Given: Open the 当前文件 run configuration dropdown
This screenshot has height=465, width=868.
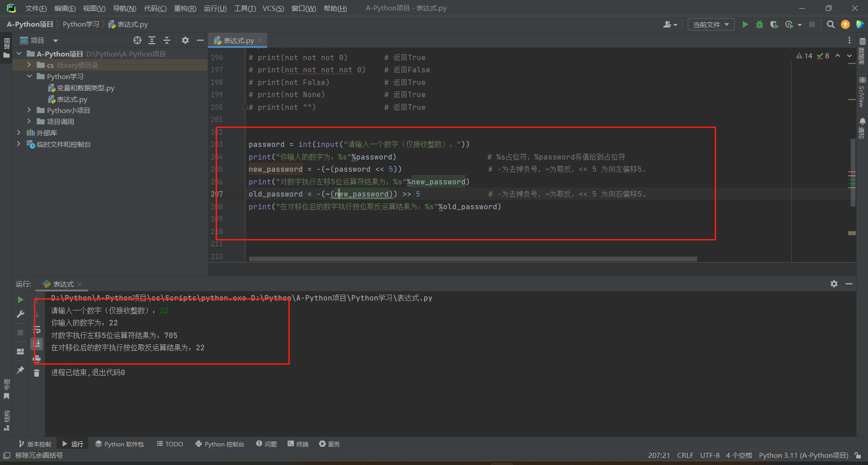Looking at the screenshot, I should click(711, 24).
